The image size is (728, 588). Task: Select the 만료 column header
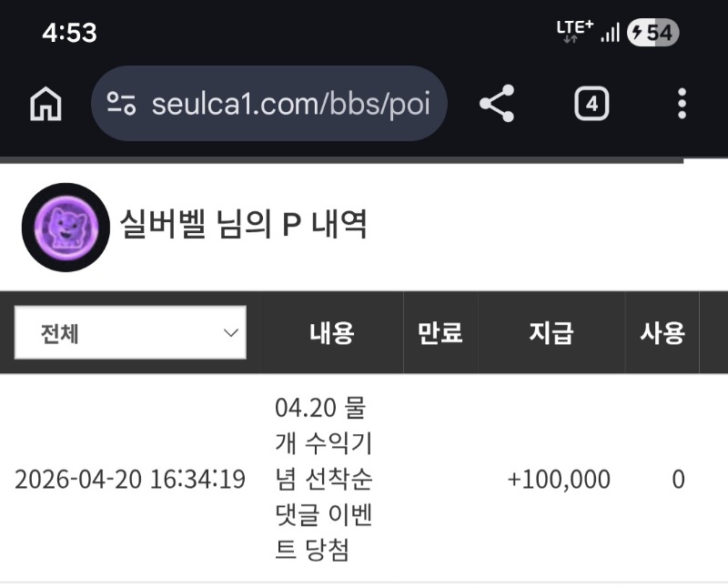[x=440, y=333]
